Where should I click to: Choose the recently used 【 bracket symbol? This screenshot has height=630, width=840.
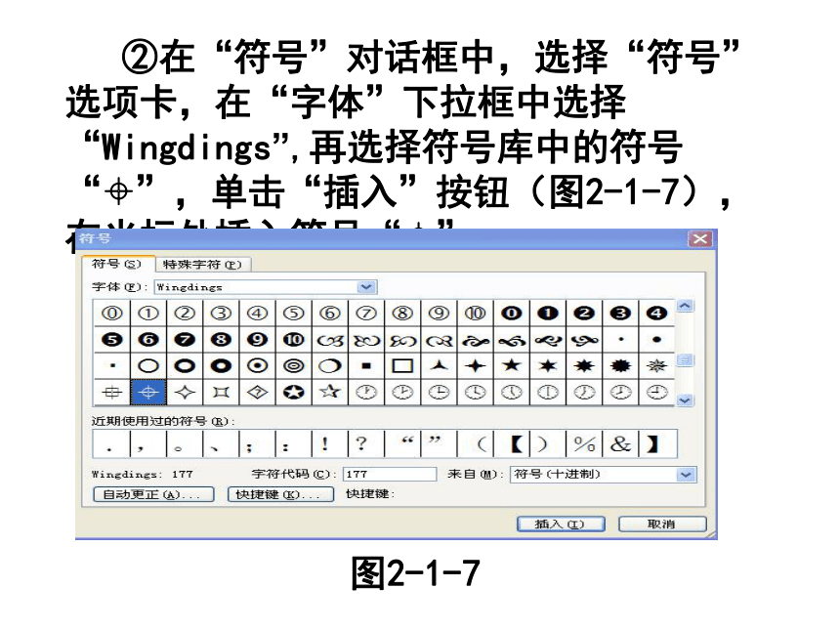click(x=517, y=443)
